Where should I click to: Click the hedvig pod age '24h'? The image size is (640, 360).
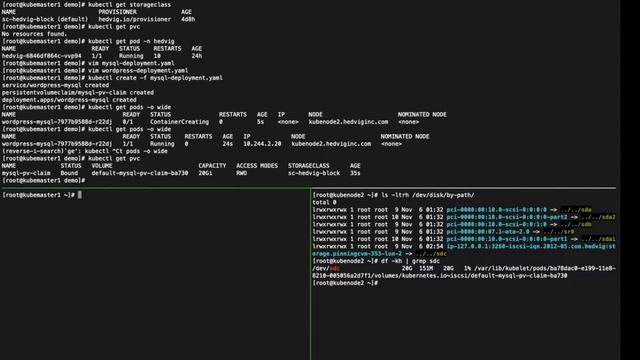[x=197, y=56]
